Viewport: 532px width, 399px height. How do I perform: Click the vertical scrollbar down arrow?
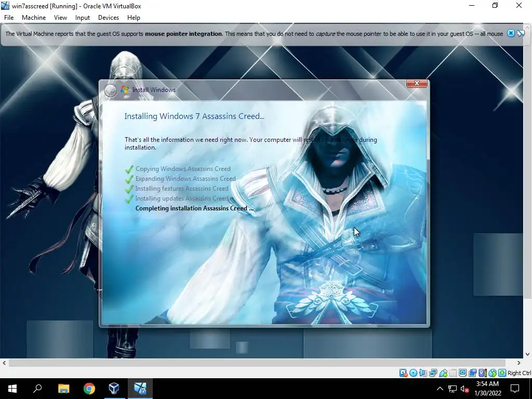pos(528,354)
